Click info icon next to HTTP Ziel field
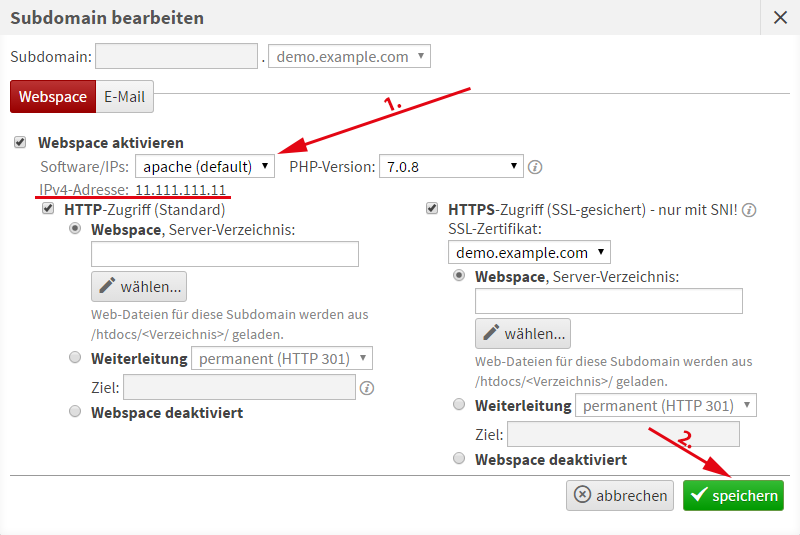The width and height of the screenshot is (800, 535). (x=367, y=388)
